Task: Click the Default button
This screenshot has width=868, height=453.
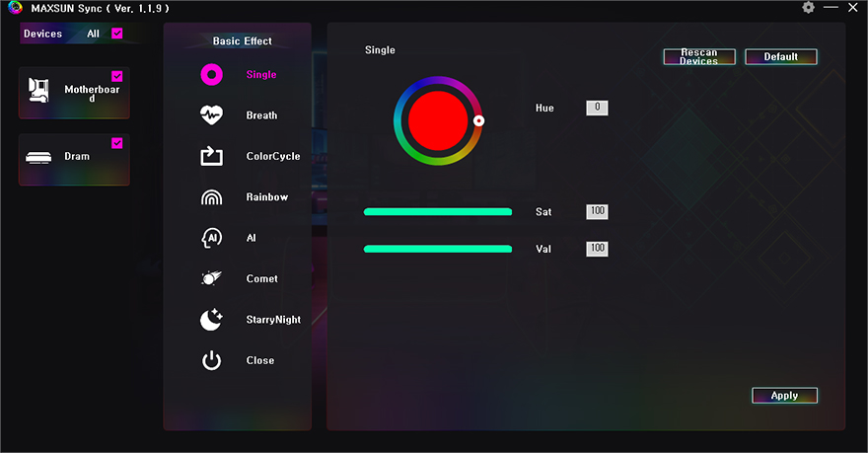Action: point(781,56)
